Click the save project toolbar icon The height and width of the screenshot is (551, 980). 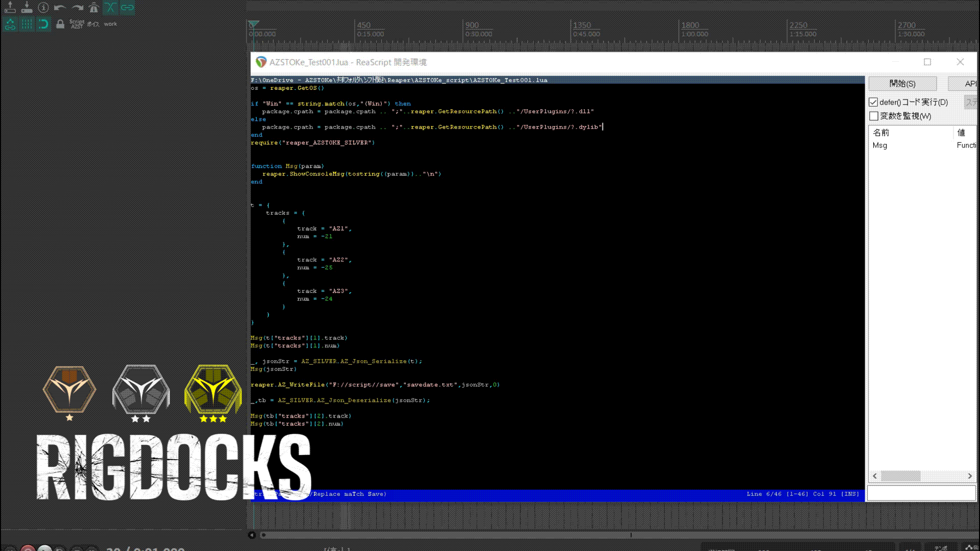coord(27,8)
